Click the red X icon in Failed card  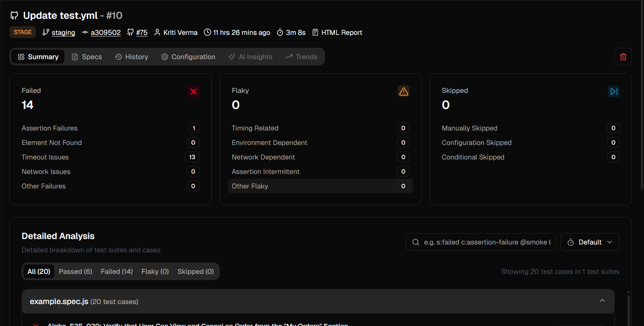[x=193, y=91]
